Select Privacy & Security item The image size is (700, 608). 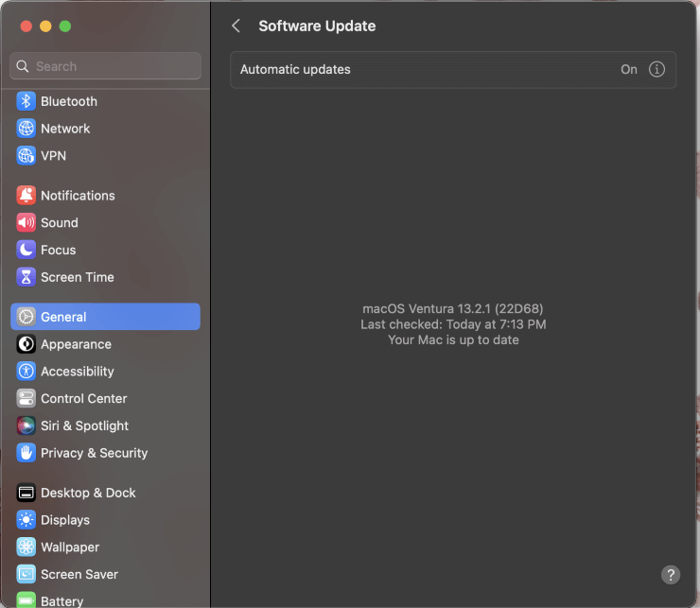(x=94, y=453)
